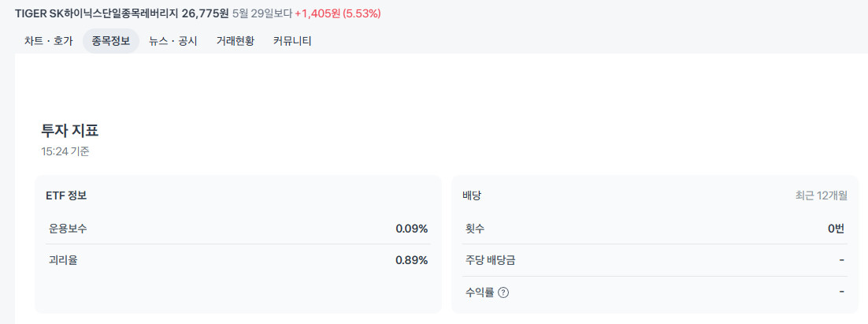Viewport: 868px width, 324px height.
Task: Switch to the 뉴스 · 공시 tab
Action: pos(173,41)
